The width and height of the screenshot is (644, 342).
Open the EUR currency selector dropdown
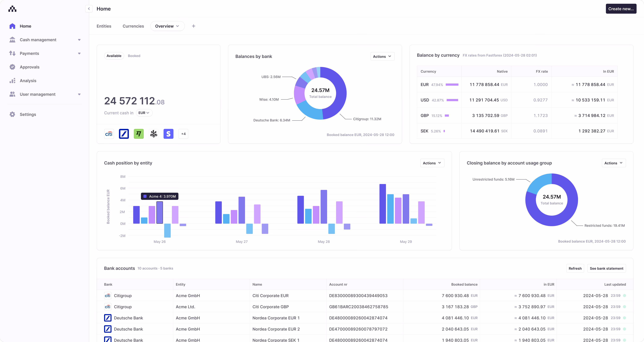(144, 113)
